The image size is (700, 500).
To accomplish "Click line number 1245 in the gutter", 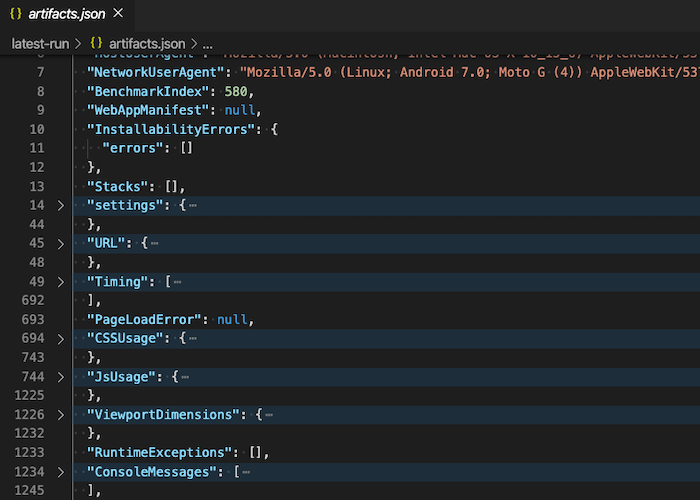I will [x=29, y=491].
